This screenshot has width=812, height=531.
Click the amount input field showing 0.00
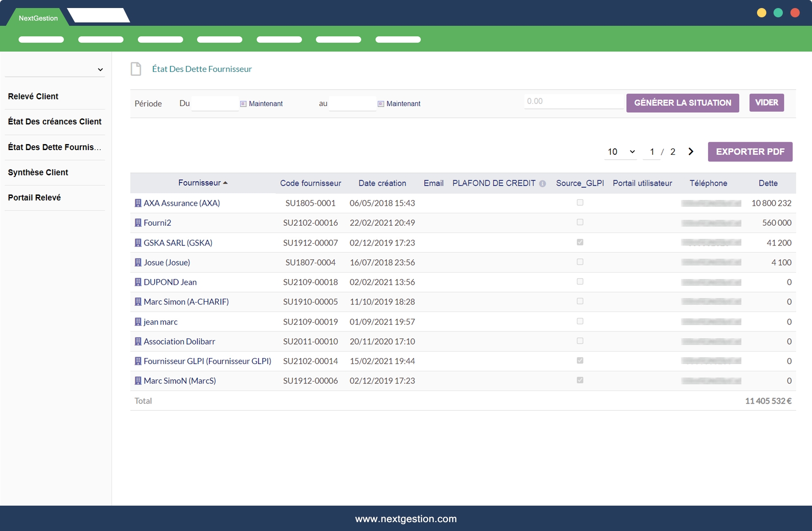(573, 101)
